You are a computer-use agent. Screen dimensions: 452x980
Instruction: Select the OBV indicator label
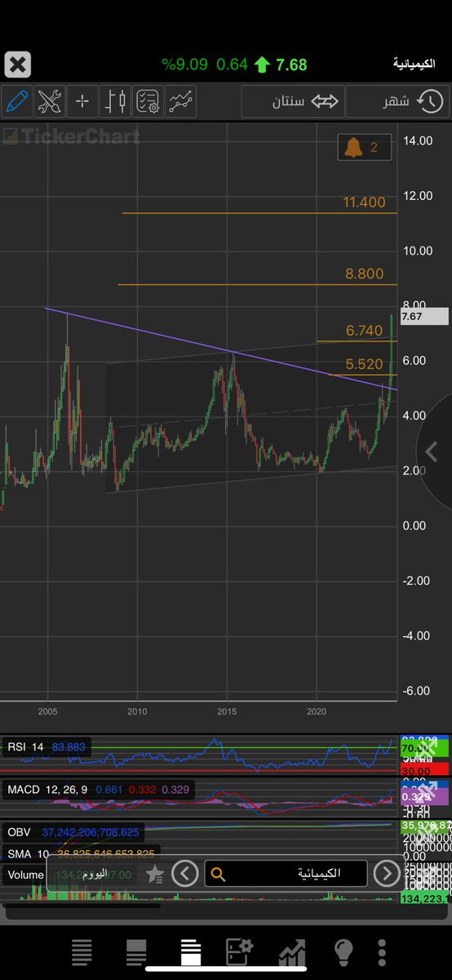click(x=19, y=832)
